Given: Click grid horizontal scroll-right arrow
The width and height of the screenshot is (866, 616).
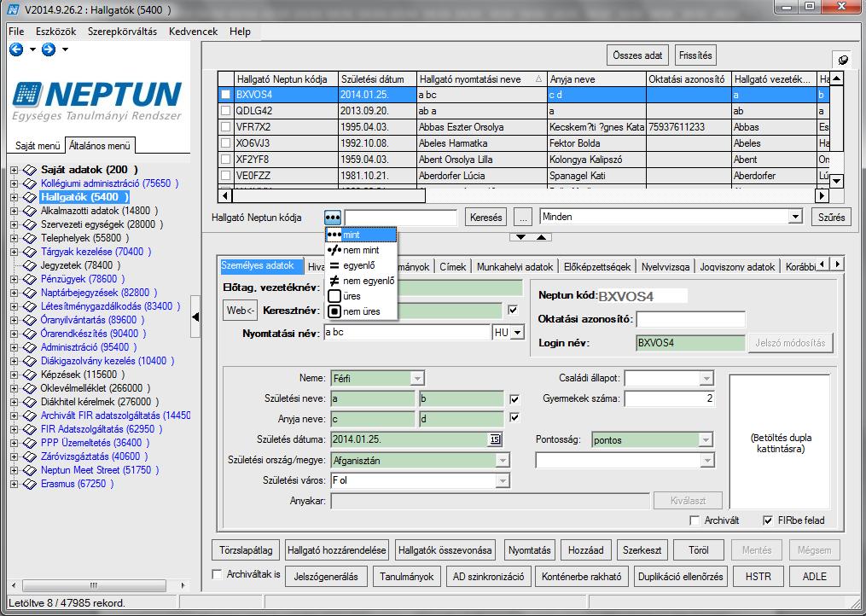Looking at the screenshot, I should pyautogui.click(x=822, y=195).
